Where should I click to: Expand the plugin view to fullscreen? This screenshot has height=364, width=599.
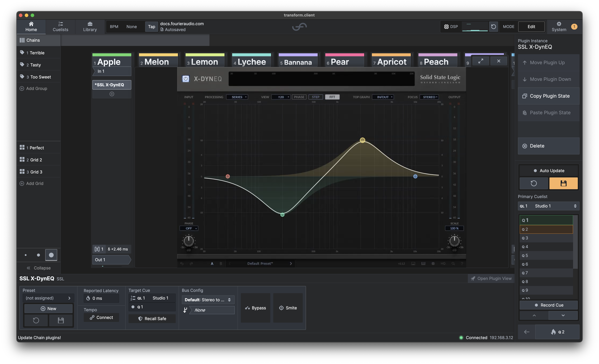point(480,61)
